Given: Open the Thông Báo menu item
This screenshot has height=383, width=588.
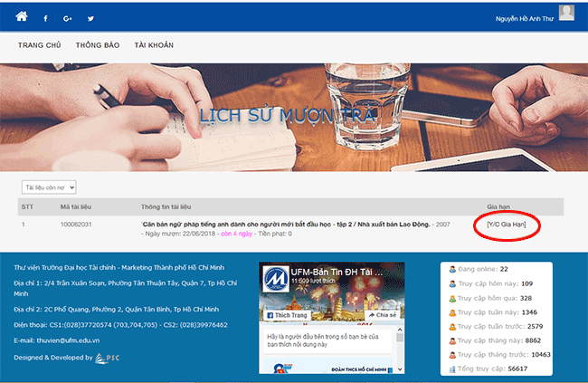Looking at the screenshot, I should tap(97, 44).
